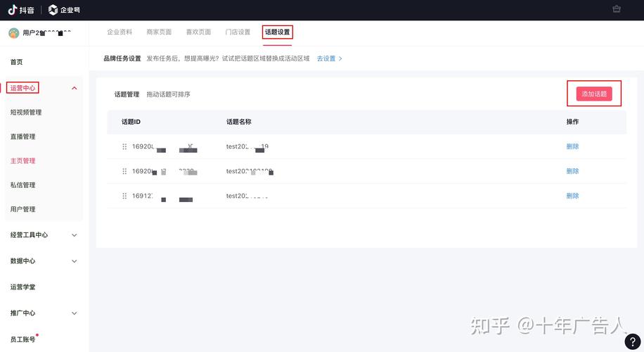Delete the 16912 topic row via 删除

pos(572,196)
